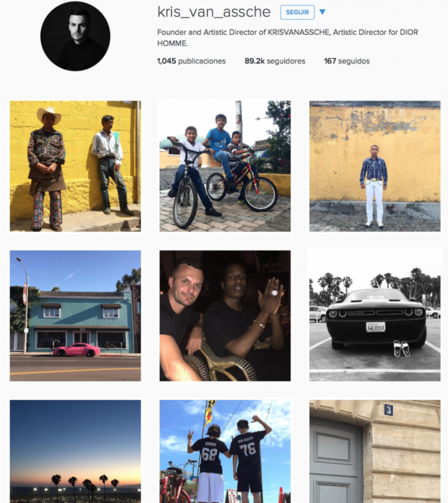This screenshot has height=503, width=448.
Task: View the 89.2k seguidores list
Action: [x=275, y=61]
